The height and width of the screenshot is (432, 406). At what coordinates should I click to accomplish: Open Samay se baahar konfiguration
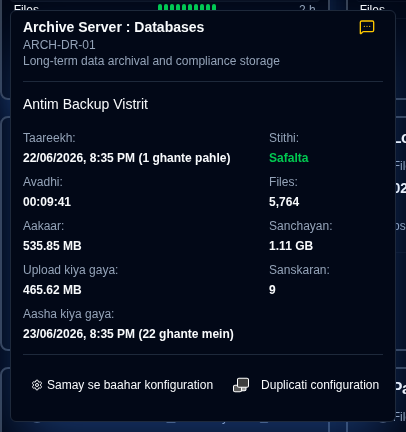122,385
